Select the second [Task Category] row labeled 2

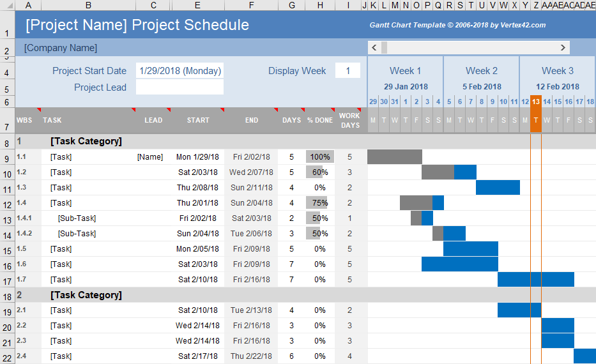point(86,295)
